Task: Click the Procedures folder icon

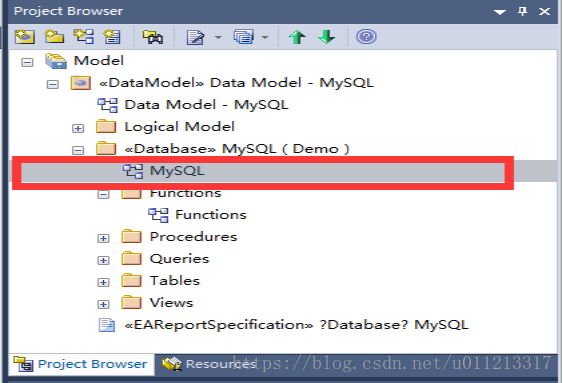Action: coord(131,237)
